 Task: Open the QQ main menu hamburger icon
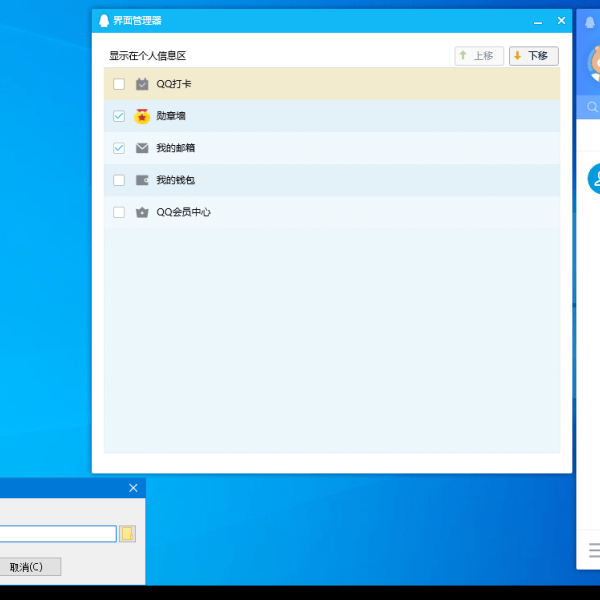point(594,550)
